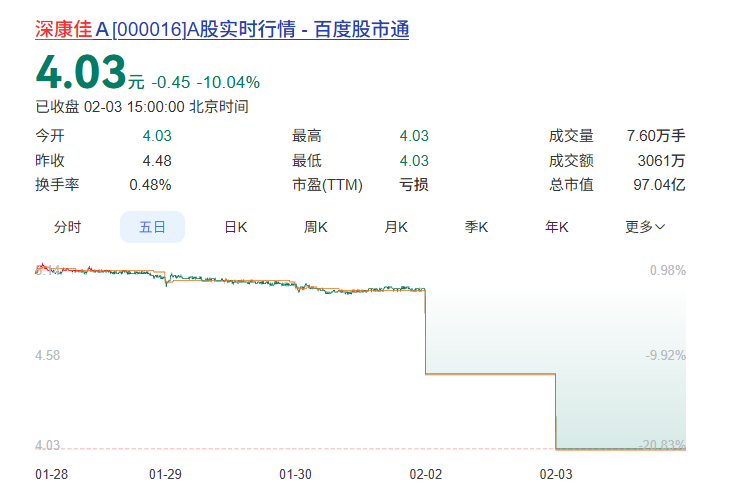Select the 五日 chart tab

[x=152, y=227]
